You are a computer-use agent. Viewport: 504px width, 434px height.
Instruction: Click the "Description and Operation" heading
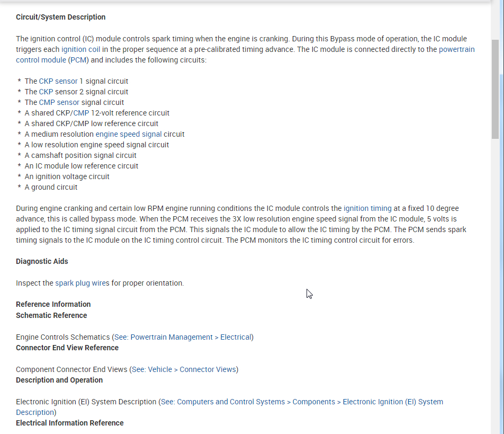point(59,380)
